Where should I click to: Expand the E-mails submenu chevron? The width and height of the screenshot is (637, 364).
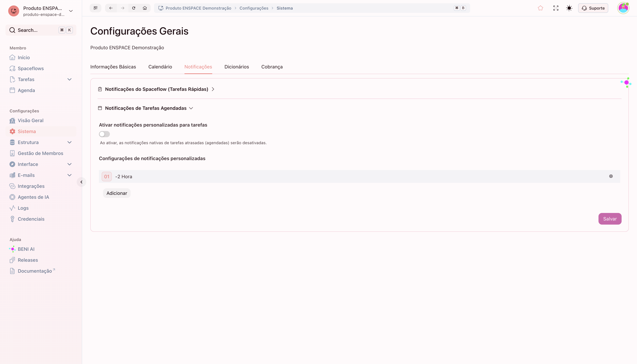(69, 175)
